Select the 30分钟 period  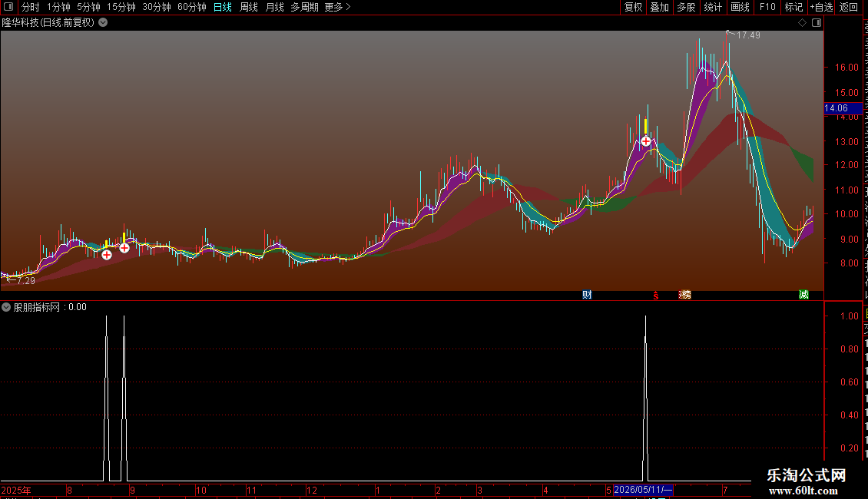(157, 7)
